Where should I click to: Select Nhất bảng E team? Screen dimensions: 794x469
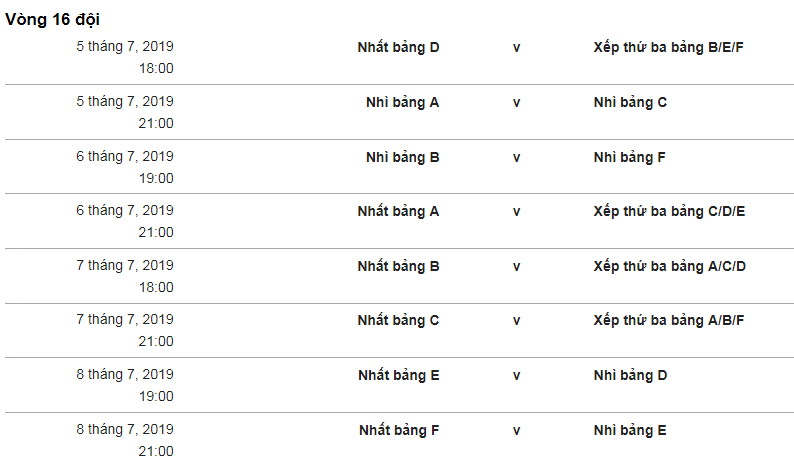coord(399,376)
